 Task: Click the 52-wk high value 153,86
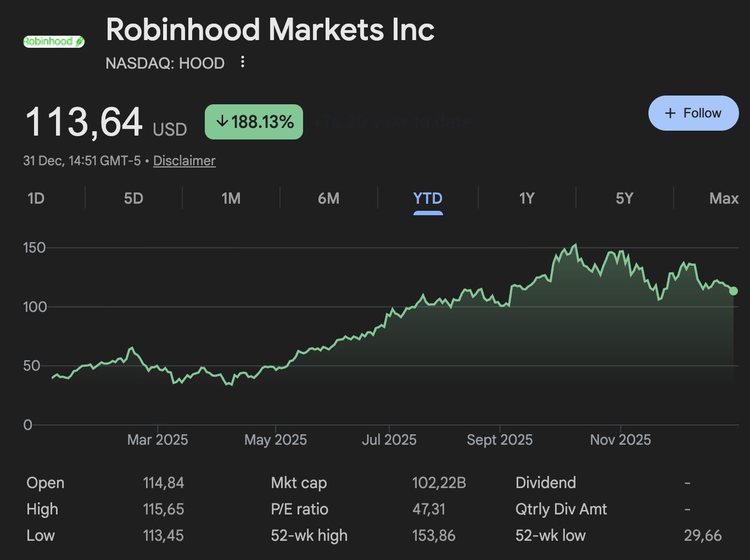tap(433, 535)
